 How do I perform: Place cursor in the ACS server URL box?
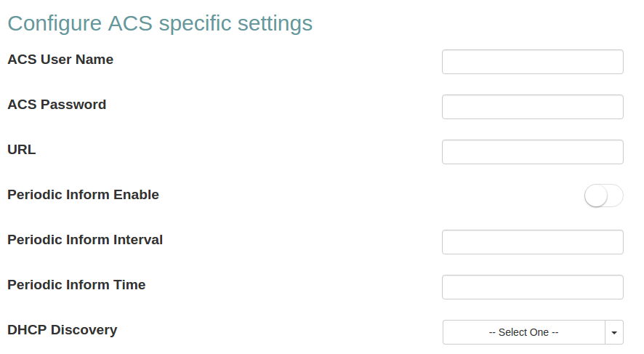[x=532, y=152]
